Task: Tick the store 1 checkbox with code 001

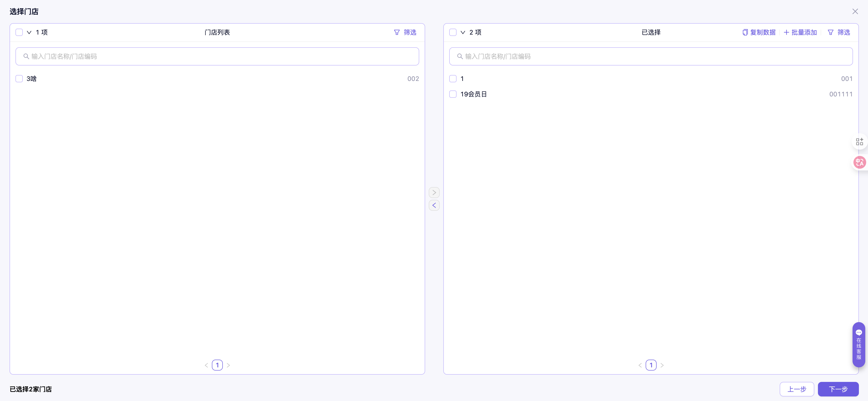Action: (453, 79)
